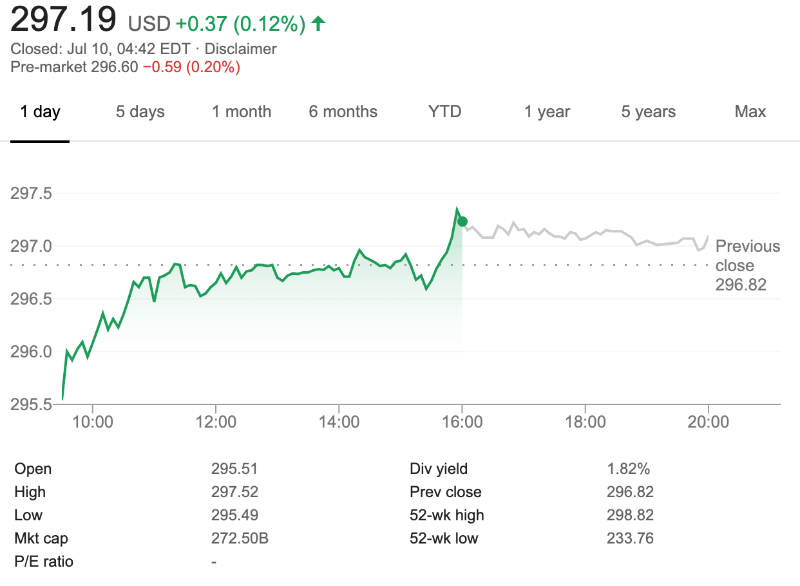This screenshot has width=800, height=586.
Task: Switch to the 5 days tab
Action: [x=140, y=112]
